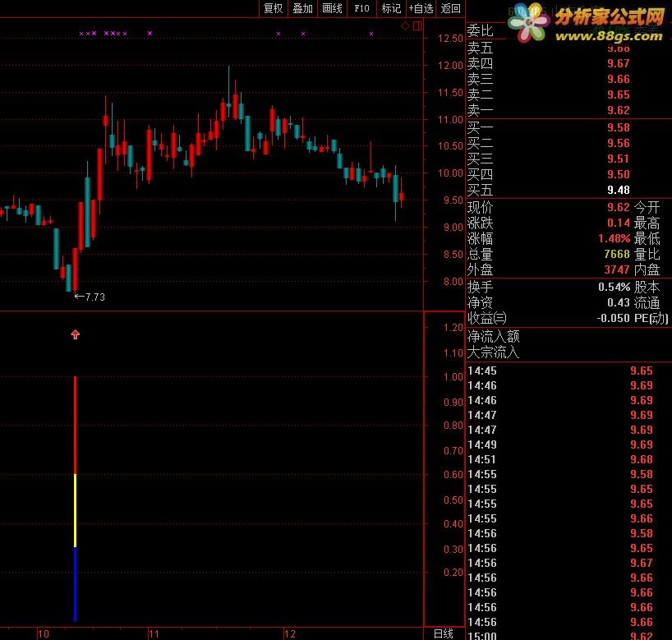This screenshot has height=640, width=672.
Task: Select the 14:49 tick row
Action: (569, 444)
